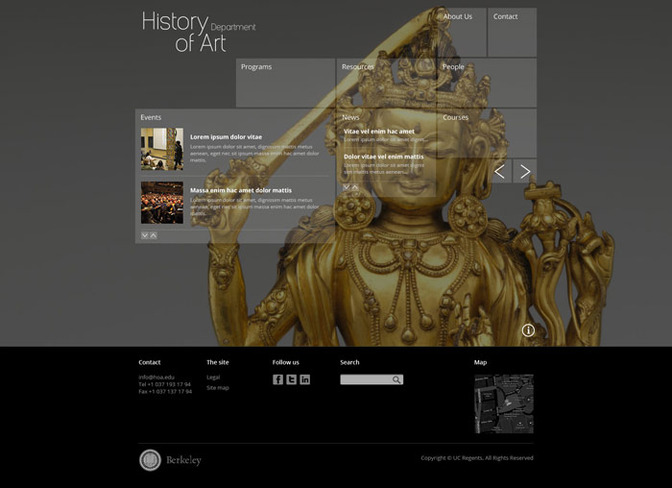Open the Courses tile
This screenshot has height=488, width=672.
click(x=487, y=133)
